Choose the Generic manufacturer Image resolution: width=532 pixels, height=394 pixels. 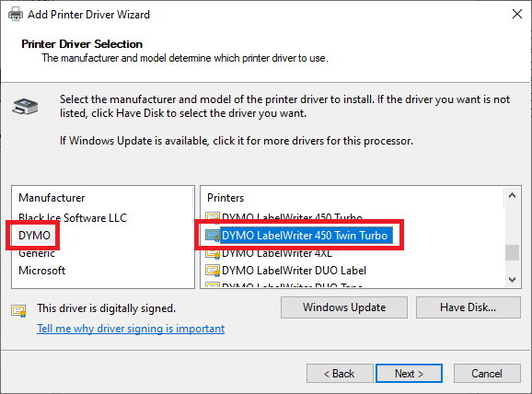tap(37, 253)
